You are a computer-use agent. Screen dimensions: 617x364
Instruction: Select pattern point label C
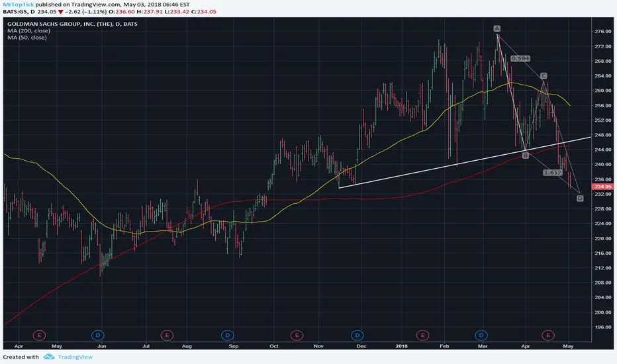(x=544, y=75)
